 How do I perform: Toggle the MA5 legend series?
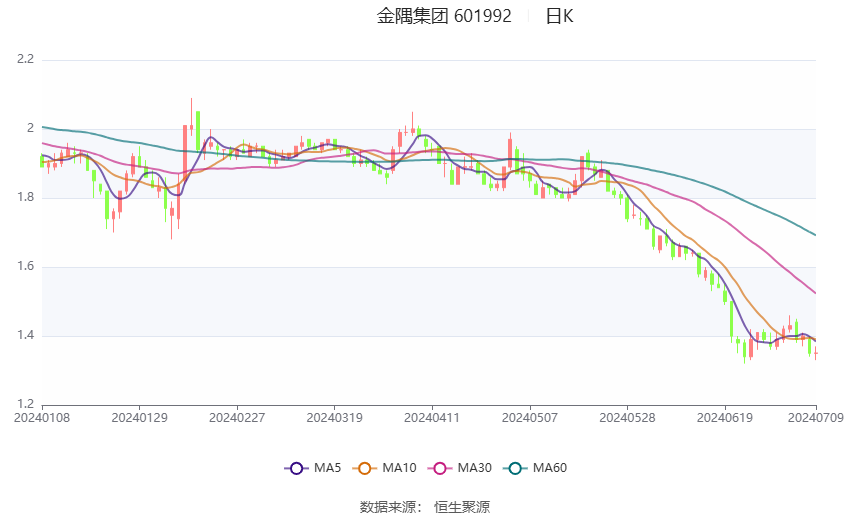pos(313,468)
